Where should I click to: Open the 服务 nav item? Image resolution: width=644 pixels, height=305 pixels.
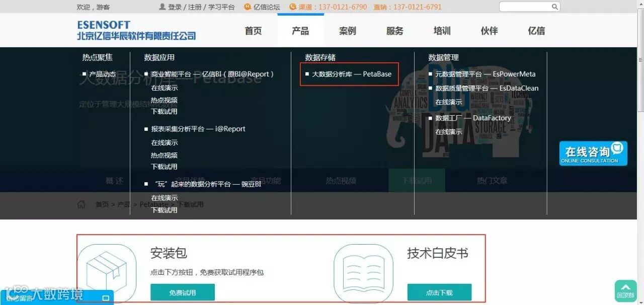point(395,31)
